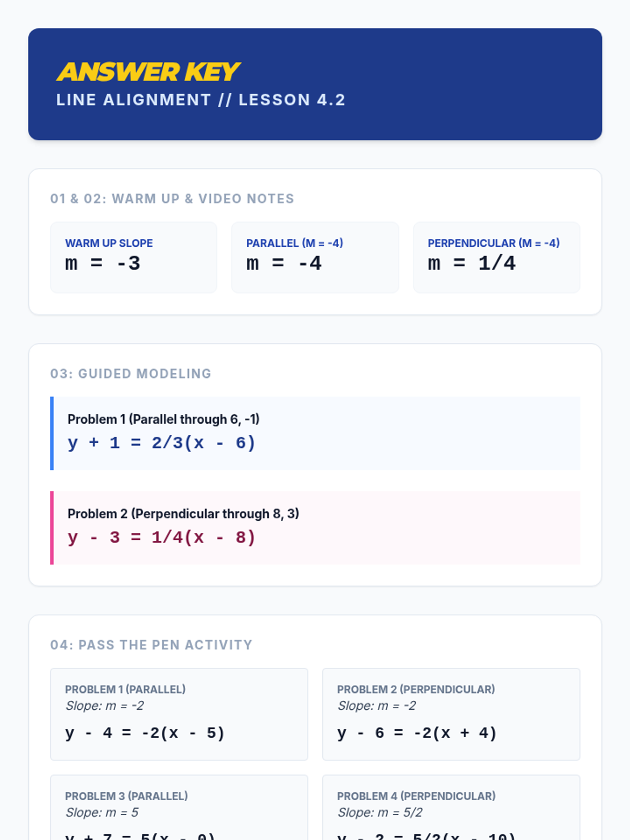
Task: Click the m = -4 answer value
Action: pos(284,263)
